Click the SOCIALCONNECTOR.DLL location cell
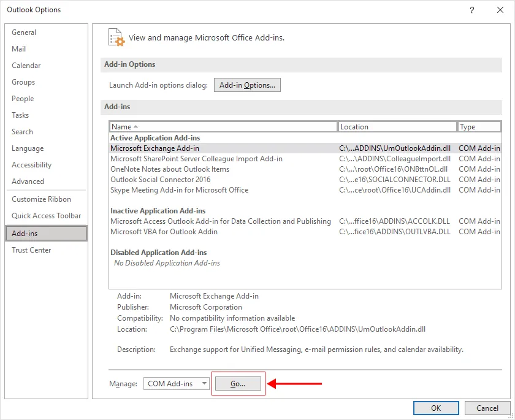The image size is (515, 420). click(395, 180)
